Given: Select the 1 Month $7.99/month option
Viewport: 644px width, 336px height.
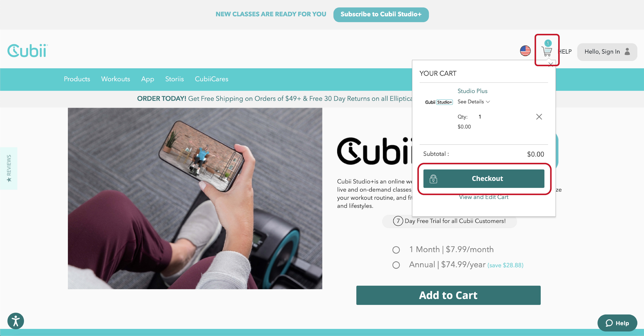Looking at the screenshot, I should [396, 250].
